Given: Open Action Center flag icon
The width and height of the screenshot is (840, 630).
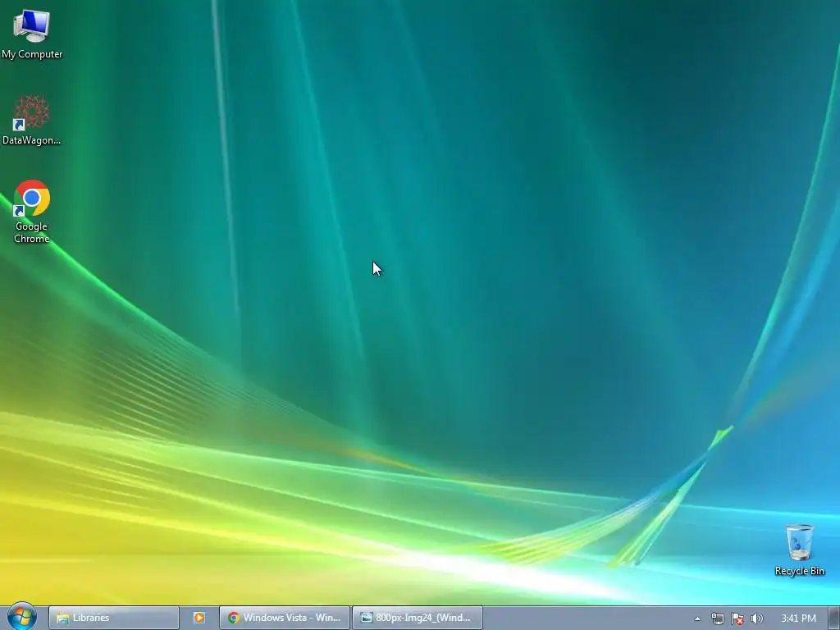Looking at the screenshot, I should pos(737,619).
